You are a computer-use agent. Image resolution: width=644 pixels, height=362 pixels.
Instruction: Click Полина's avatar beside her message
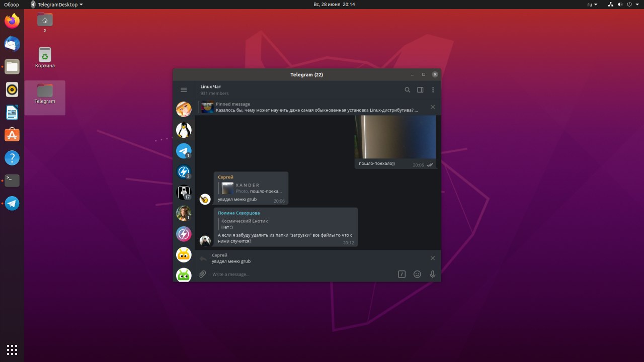point(205,241)
